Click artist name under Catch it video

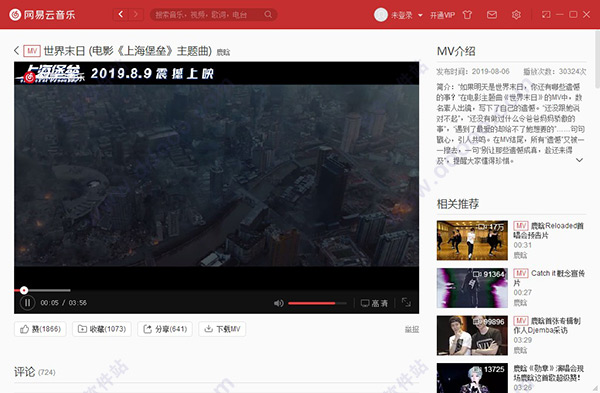click(520, 303)
